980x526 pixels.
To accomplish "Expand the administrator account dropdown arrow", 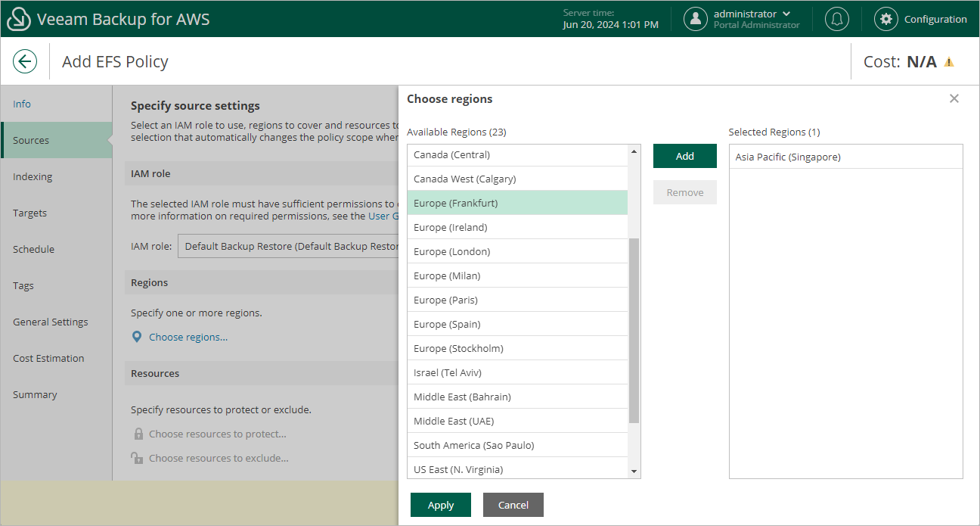I will (786, 14).
